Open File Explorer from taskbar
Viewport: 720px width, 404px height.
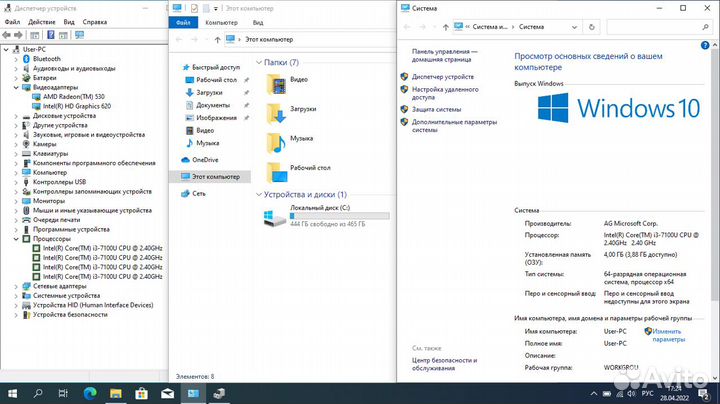(x=116, y=393)
